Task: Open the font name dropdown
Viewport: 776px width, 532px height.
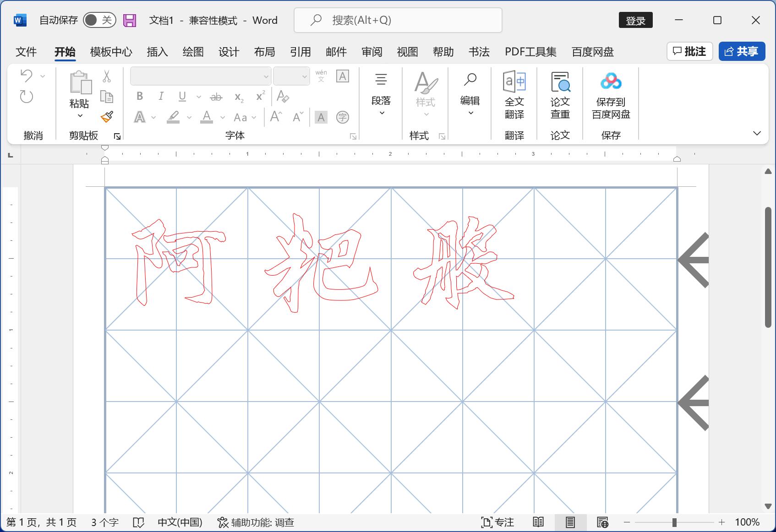Action: pos(266,76)
